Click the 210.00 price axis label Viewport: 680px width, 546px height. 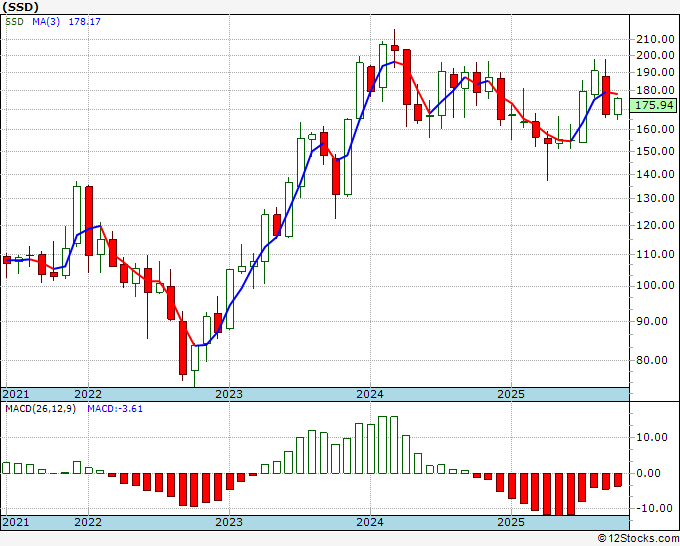655,39
